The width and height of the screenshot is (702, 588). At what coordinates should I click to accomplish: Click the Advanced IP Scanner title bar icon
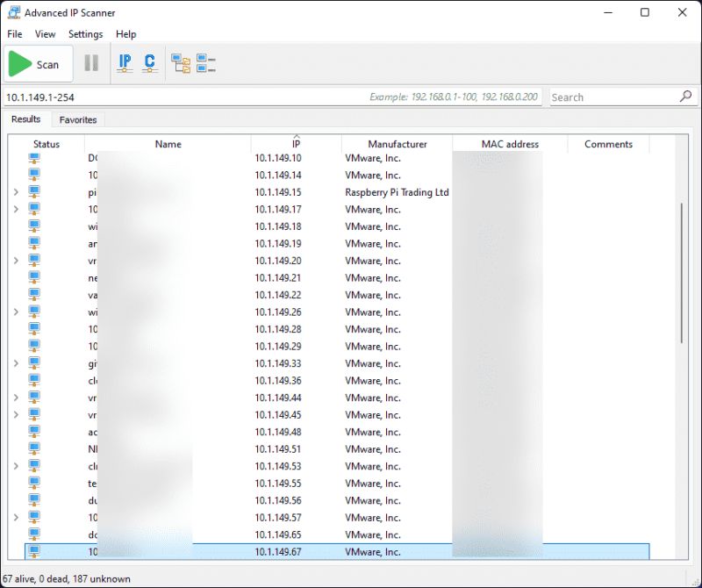[12, 12]
